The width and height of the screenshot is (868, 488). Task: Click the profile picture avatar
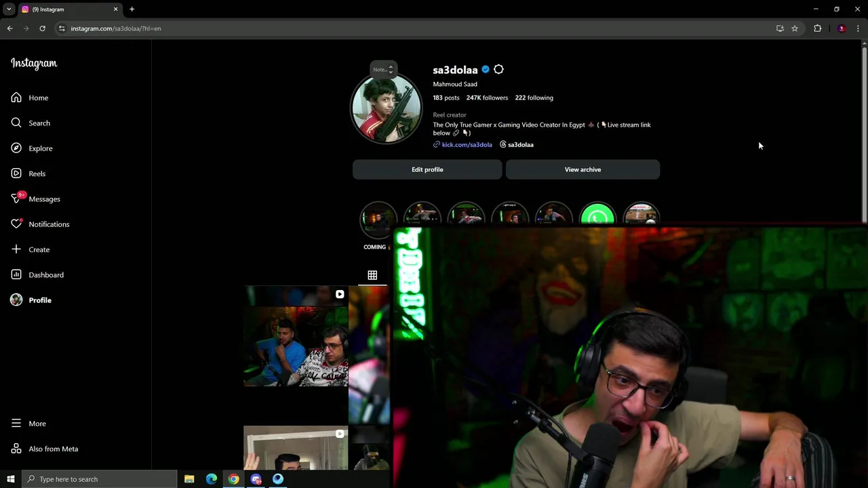[387, 108]
